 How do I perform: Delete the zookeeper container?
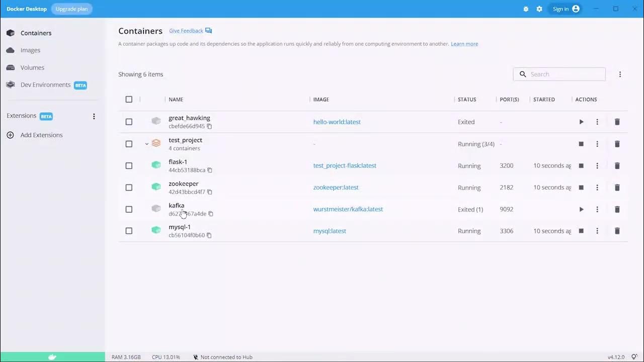click(x=617, y=188)
